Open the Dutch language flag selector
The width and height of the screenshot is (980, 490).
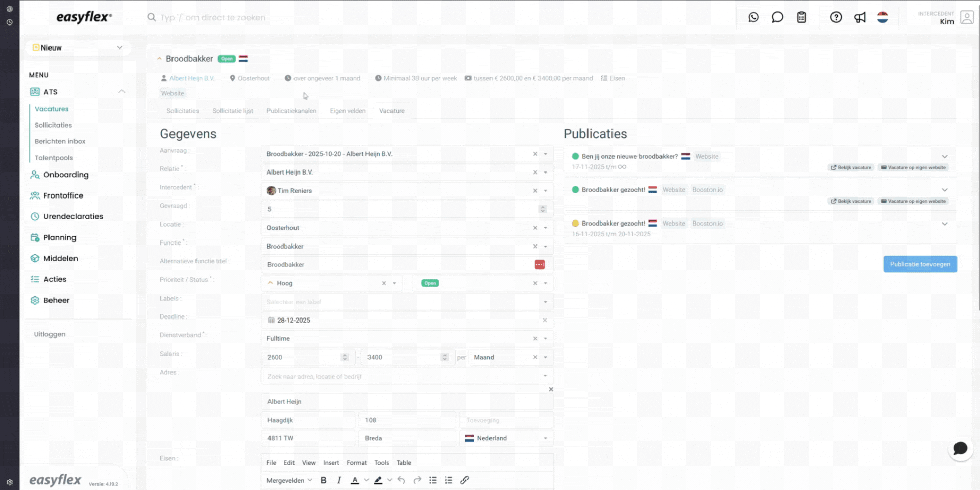point(883,17)
